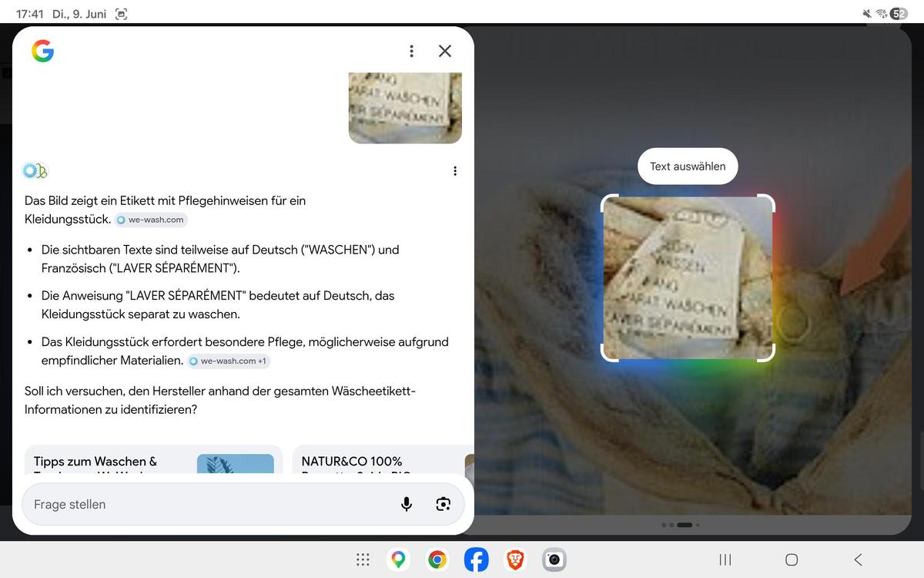The image size is (924, 578).
Task: Tap the time 17:41 in the status bar
Action: point(28,14)
